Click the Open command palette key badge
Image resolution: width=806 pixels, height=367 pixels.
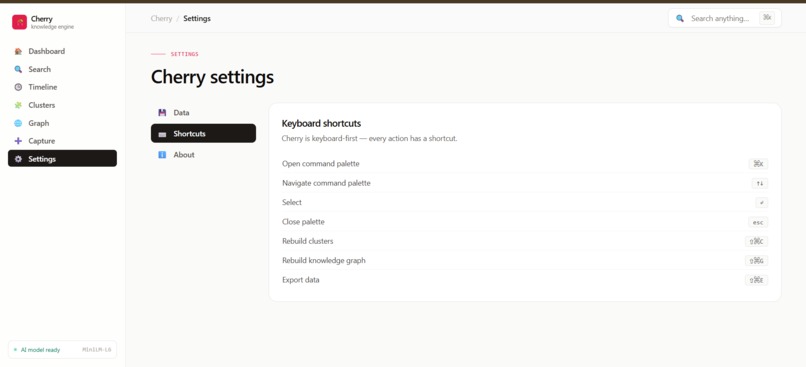click(x=758, y=164)
